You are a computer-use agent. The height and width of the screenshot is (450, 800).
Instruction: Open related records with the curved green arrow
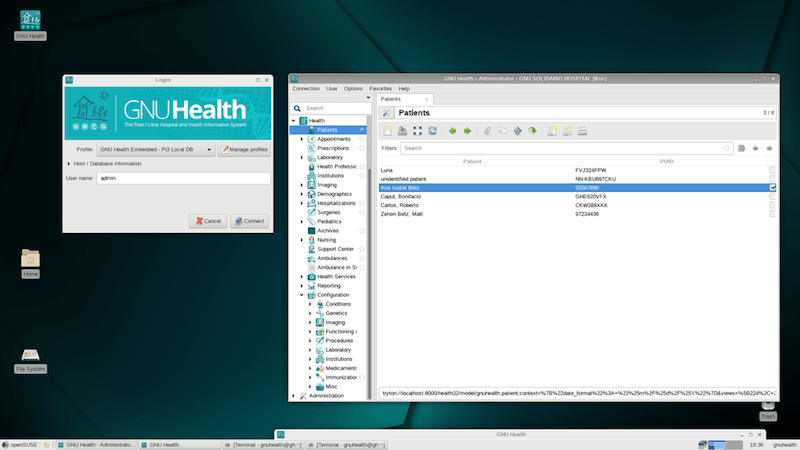point(532,131)
